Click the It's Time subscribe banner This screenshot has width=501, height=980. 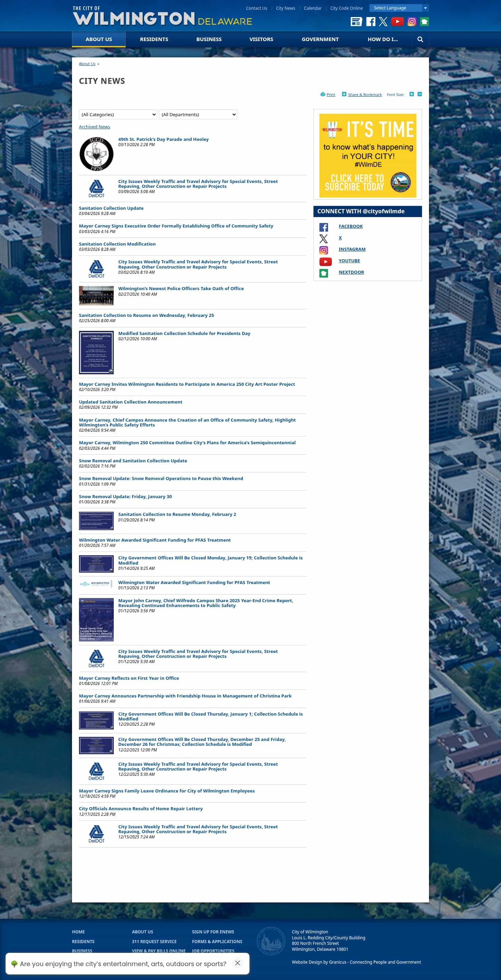click(367, 156)
